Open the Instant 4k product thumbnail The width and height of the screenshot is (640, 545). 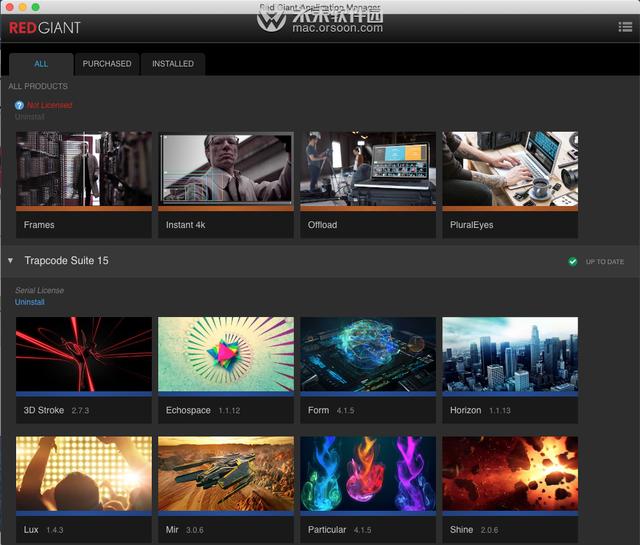pos(226,168)
